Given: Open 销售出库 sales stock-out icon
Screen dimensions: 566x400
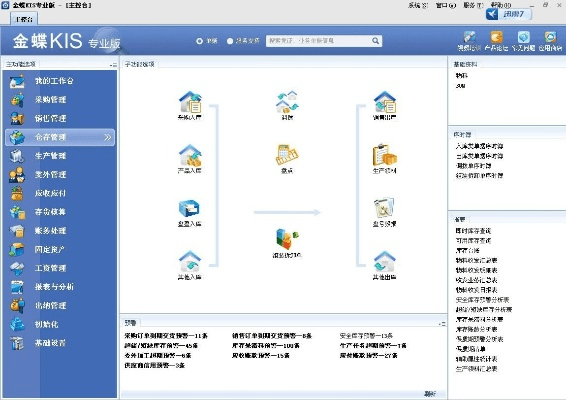Looking at the screenshot, I should point(384,105).
